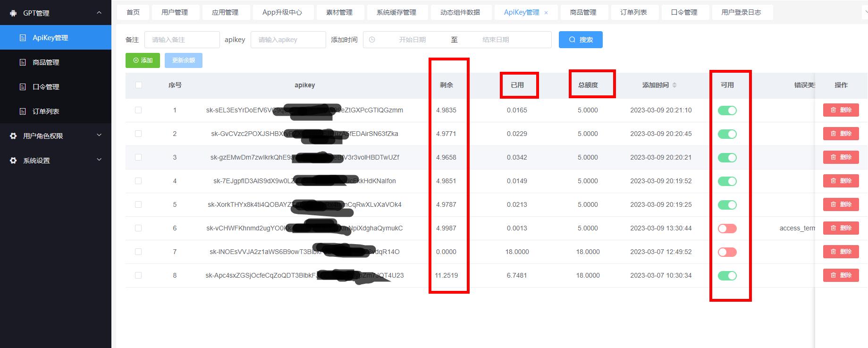Disable the 可用 toggle for row 1
This screenshot has width=868, height=348.
[727, 110]
